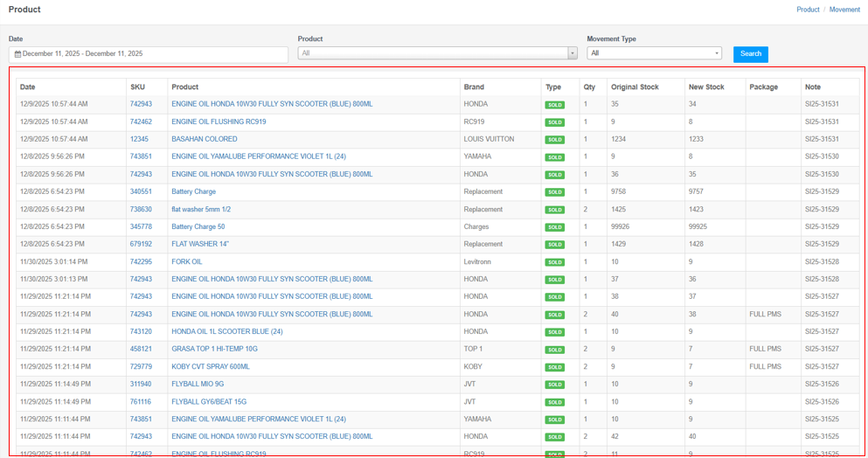Open HONDA OIL 1L SCOOTER BLUE link
The width and height of the screenshot is (868, 458).
[x=226, y=331]
